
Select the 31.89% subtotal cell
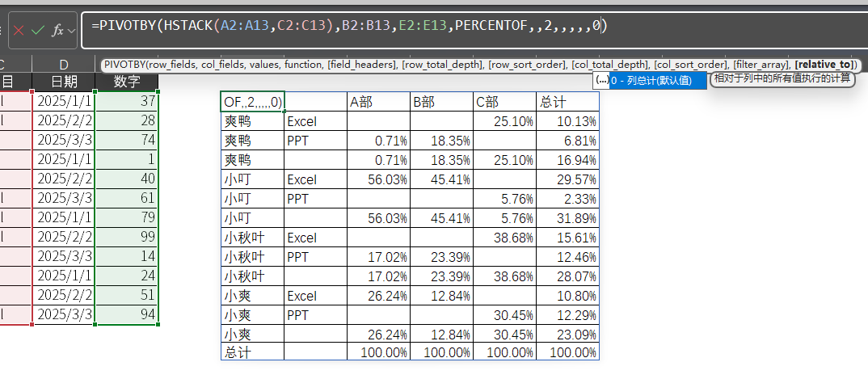coord(568,217)
